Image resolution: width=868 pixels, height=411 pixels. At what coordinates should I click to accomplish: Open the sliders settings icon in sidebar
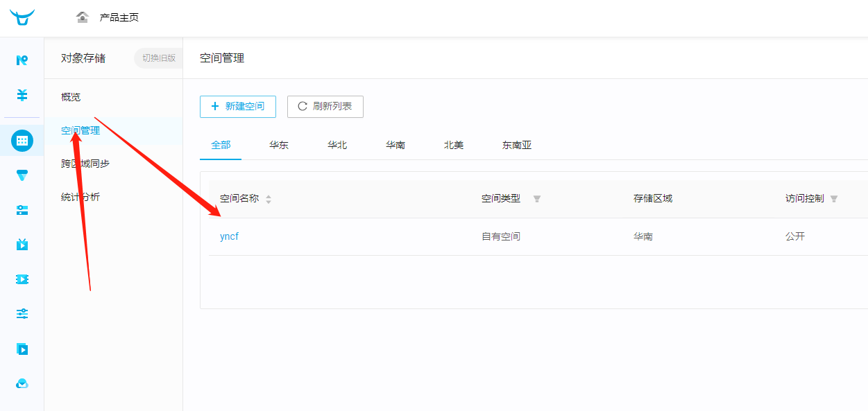[22, 314]
